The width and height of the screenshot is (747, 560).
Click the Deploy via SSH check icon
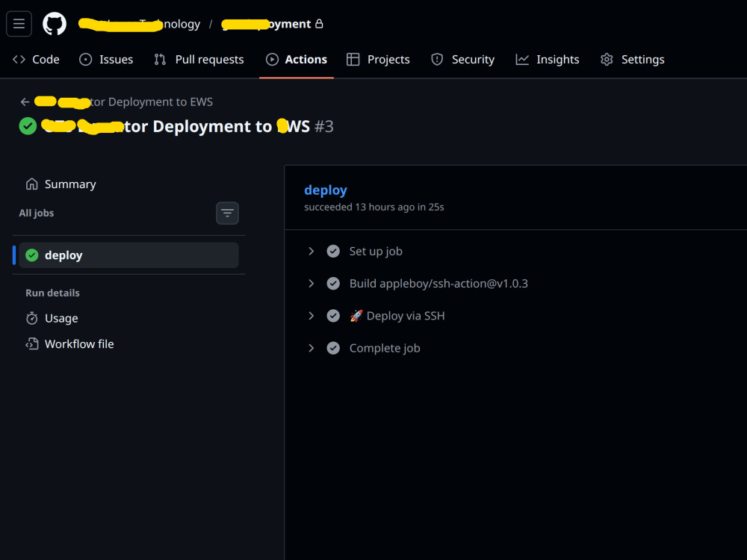point(333,316)
